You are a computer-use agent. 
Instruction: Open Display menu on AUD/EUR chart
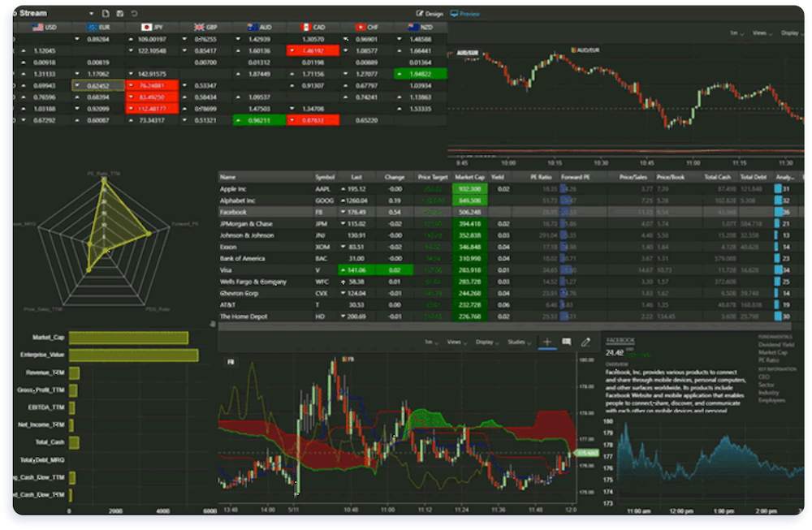click(x=790, y=33)
